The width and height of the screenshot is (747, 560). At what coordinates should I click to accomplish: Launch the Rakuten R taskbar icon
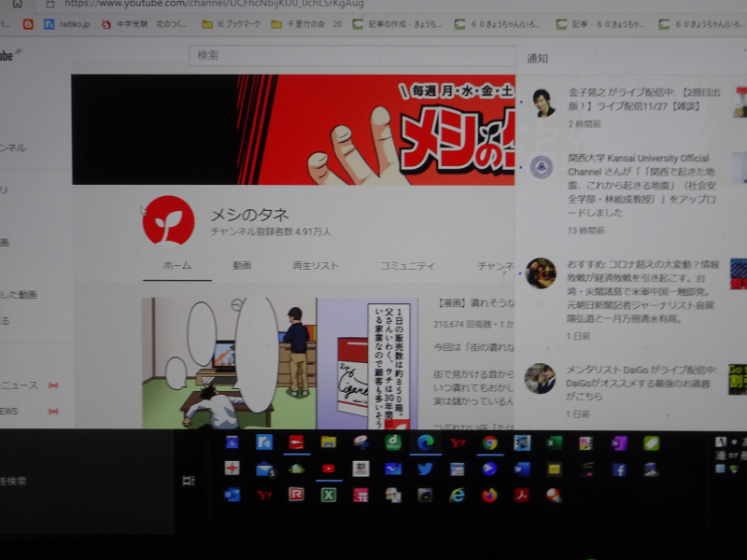pos(296,495)
